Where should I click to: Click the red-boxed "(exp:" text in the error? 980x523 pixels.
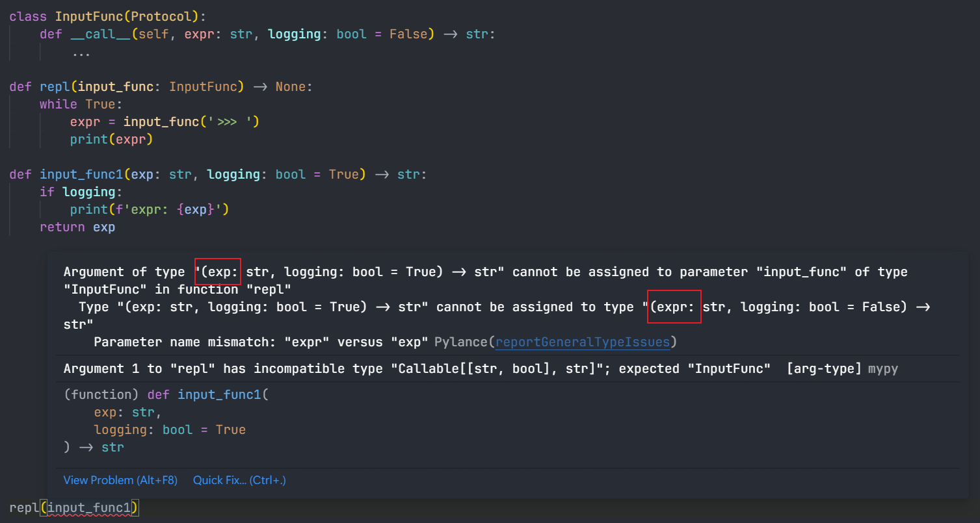pos(218,272)
